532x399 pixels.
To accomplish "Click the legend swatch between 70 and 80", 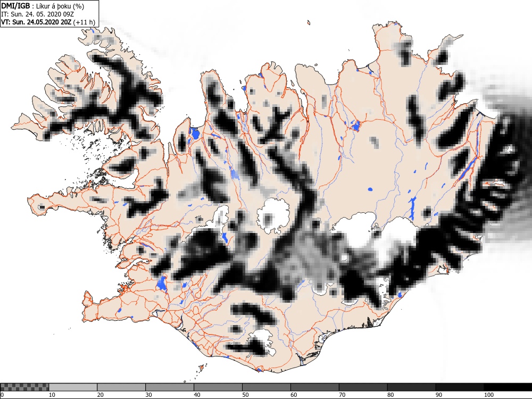I will [363, 387].
